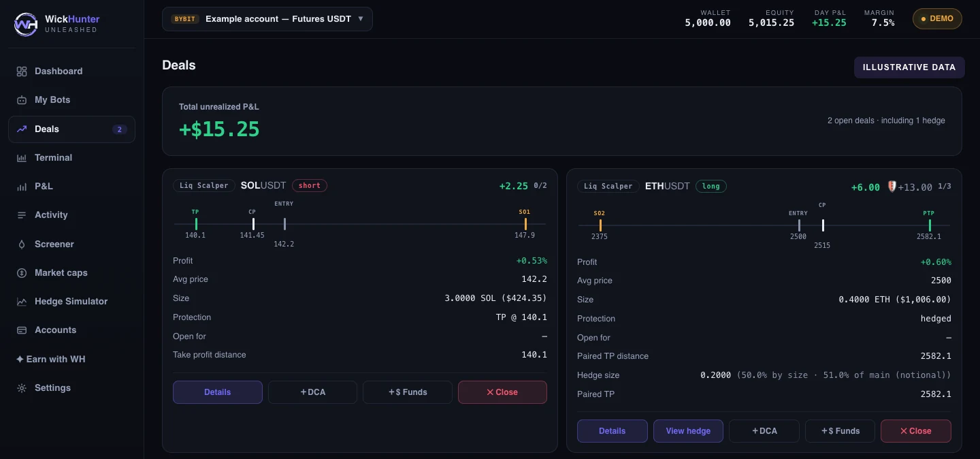This screenshot has height=459, width=980.
Task: Click the Liq Scalper tag on ETHUSDT
Action: coord(608,187)
